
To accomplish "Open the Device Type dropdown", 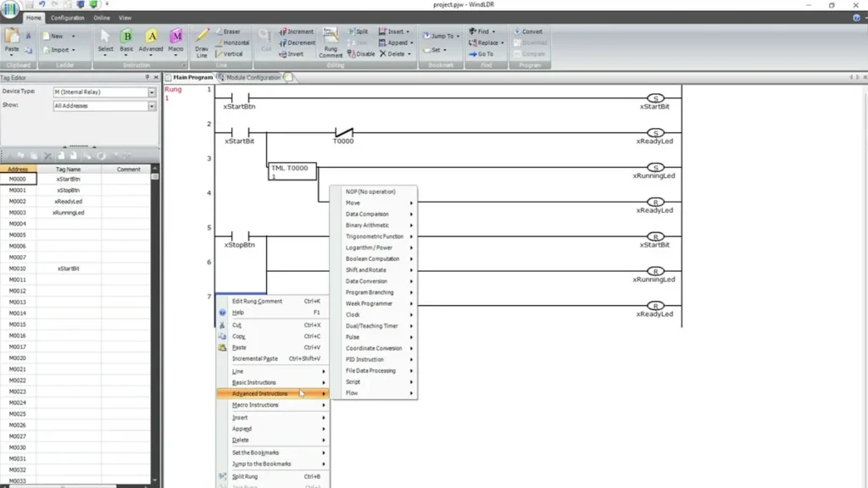I will (152, 91).
